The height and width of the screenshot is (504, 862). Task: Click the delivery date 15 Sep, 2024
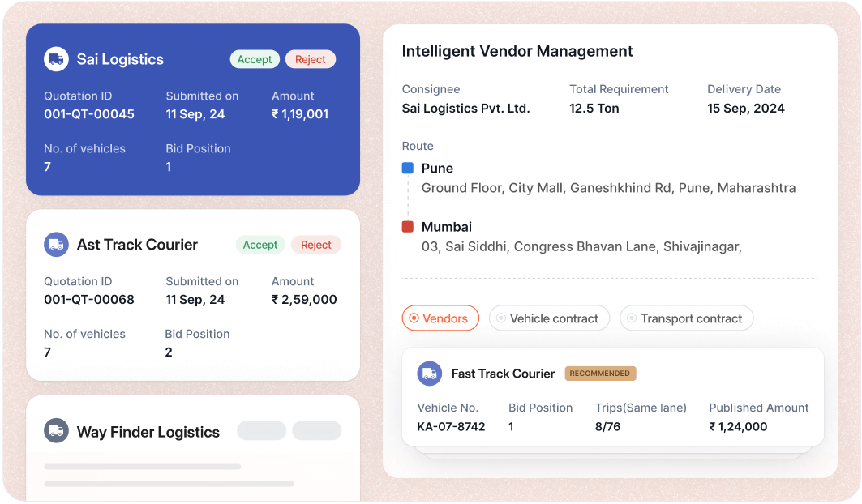click(x=746, y=109)
